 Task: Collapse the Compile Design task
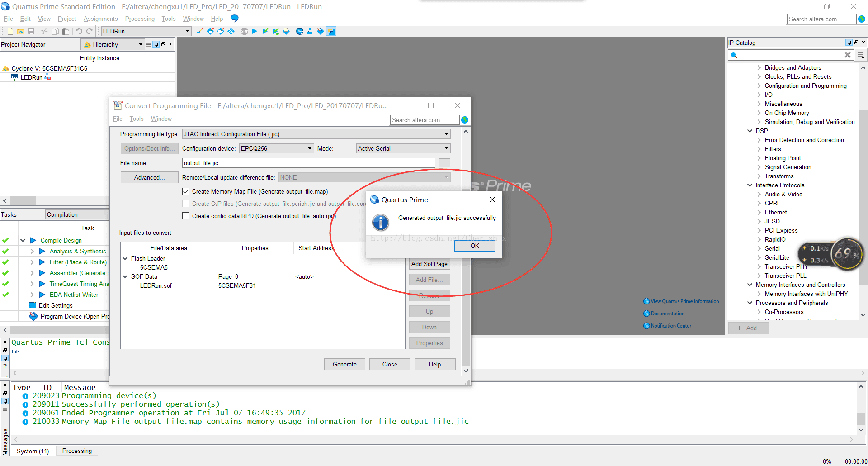point(23,240)
